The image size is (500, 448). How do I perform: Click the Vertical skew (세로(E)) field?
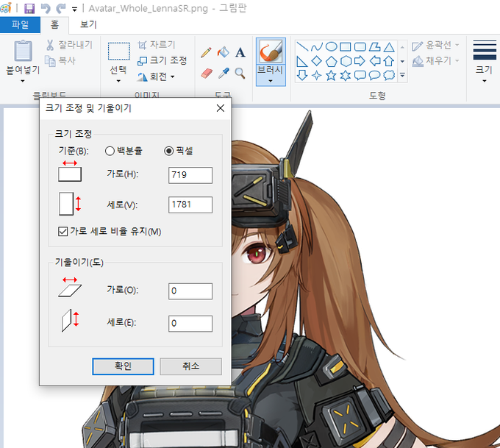190,324
